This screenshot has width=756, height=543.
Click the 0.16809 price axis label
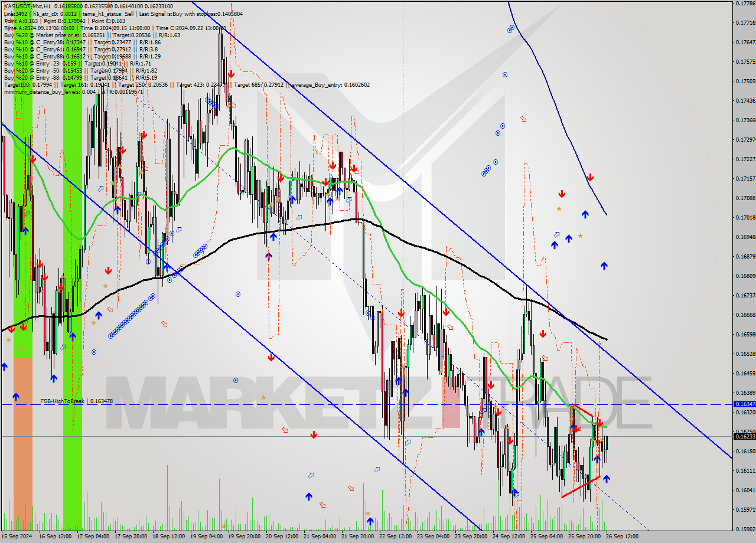[x=745, y=276]
